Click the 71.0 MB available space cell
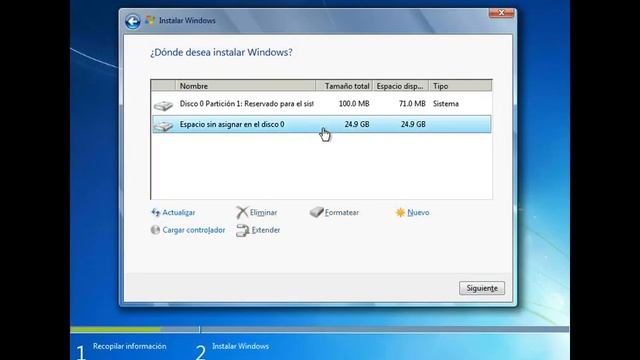The image size is (640, 360). pyautogui.click(x=412, y=104)
